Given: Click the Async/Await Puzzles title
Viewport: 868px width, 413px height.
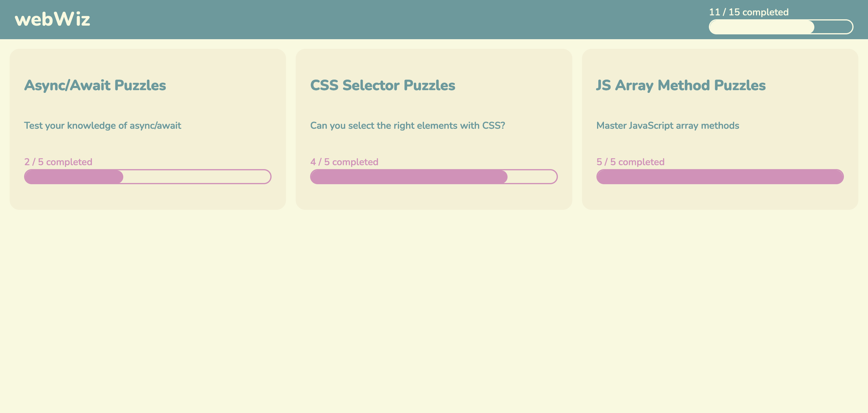Looking at the screenshot, I should (95, 85).
